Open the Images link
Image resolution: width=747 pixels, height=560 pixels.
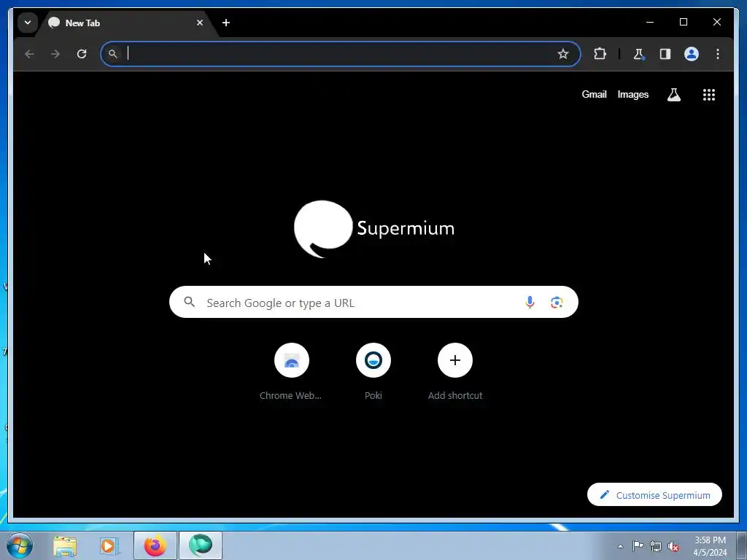pyautogui.click(x=632, y=94)
